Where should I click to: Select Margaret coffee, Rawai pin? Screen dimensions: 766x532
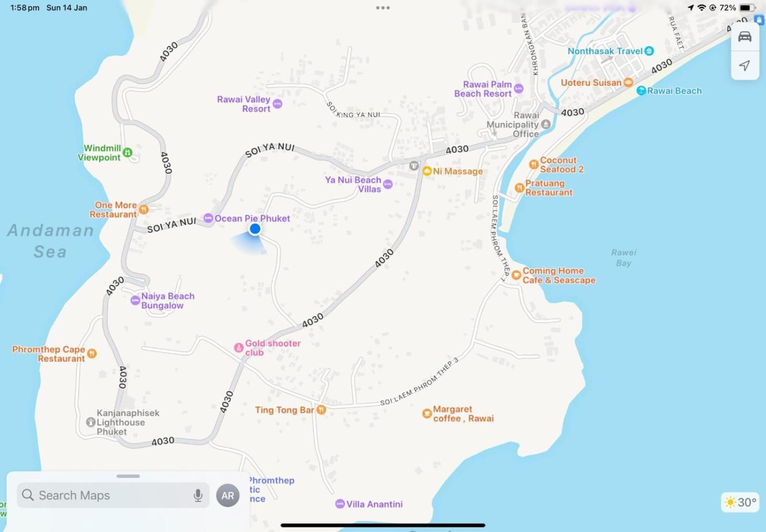427,413
